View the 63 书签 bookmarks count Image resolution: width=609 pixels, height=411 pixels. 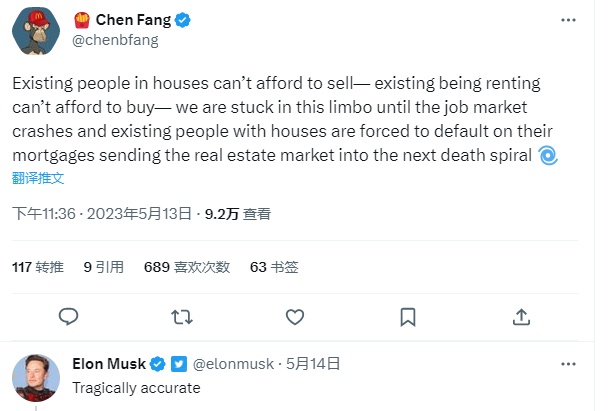[x=274, y=267]
